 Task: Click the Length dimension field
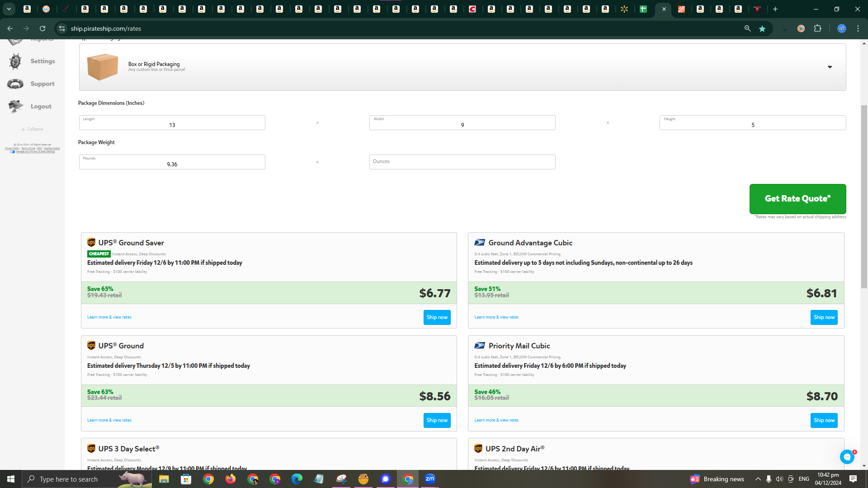[172, 123]
